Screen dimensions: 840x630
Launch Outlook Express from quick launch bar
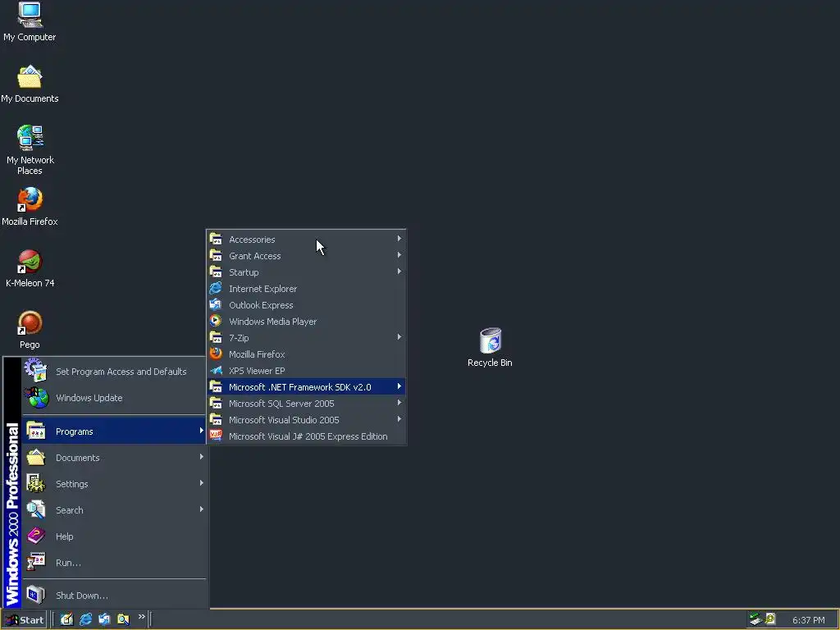click(x=104, y=619)
